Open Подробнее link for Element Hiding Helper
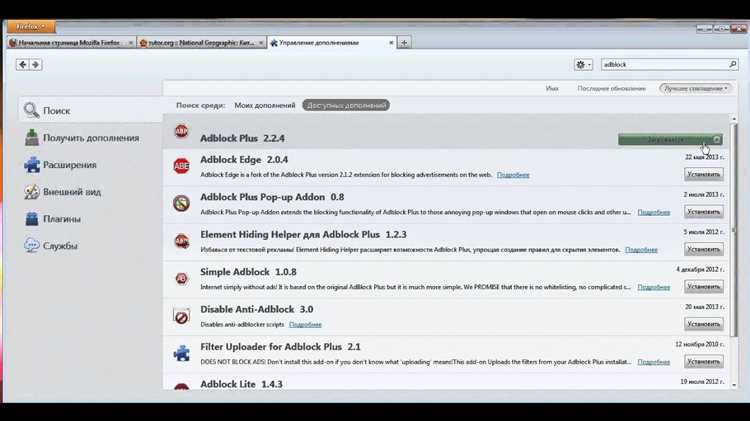The height and width of the screenshot is (421, 750). 641,250
